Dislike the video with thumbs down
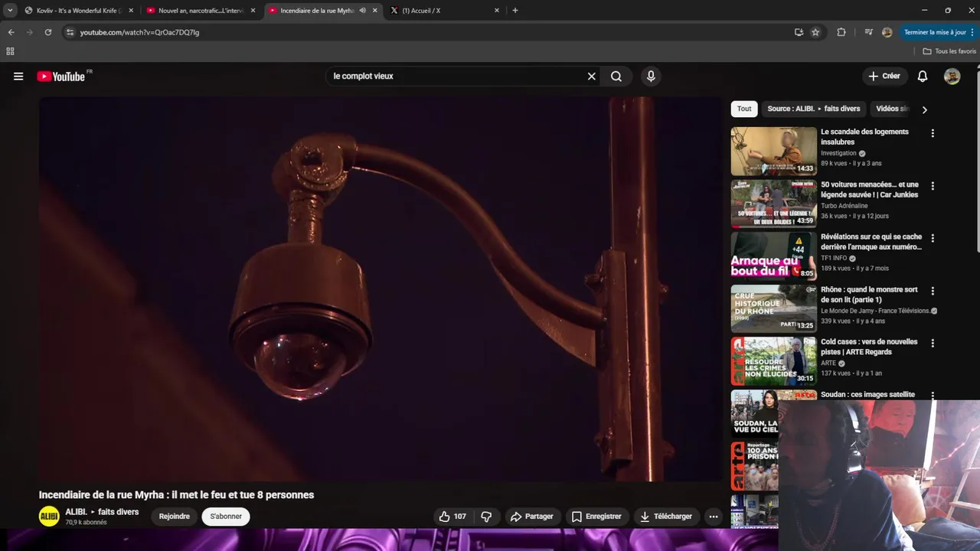The height and width of the screenshot is (551, 980). click(x=486, y=517)
